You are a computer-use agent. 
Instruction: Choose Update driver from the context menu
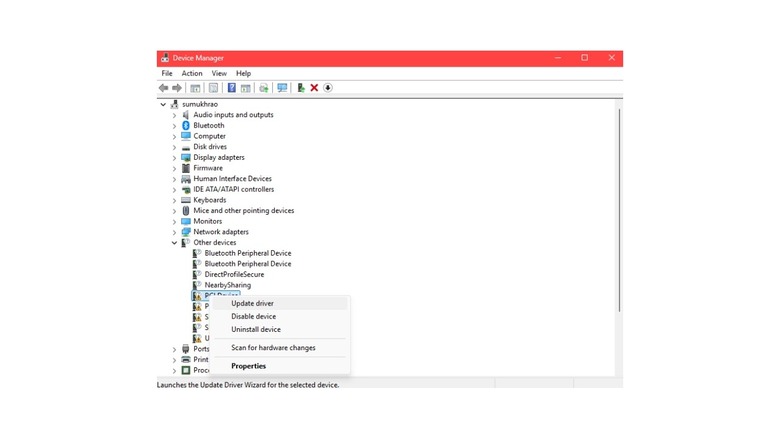point(252,303)
